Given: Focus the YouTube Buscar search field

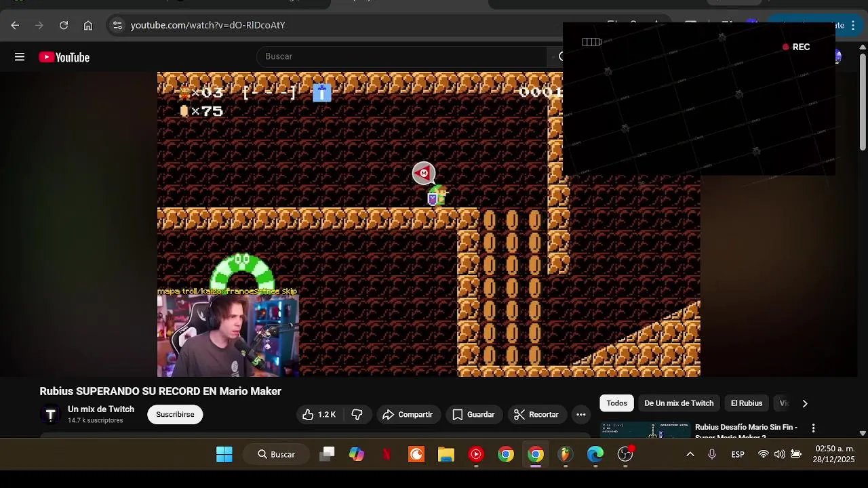Looking at the screenshot, I should pos(401,56).
